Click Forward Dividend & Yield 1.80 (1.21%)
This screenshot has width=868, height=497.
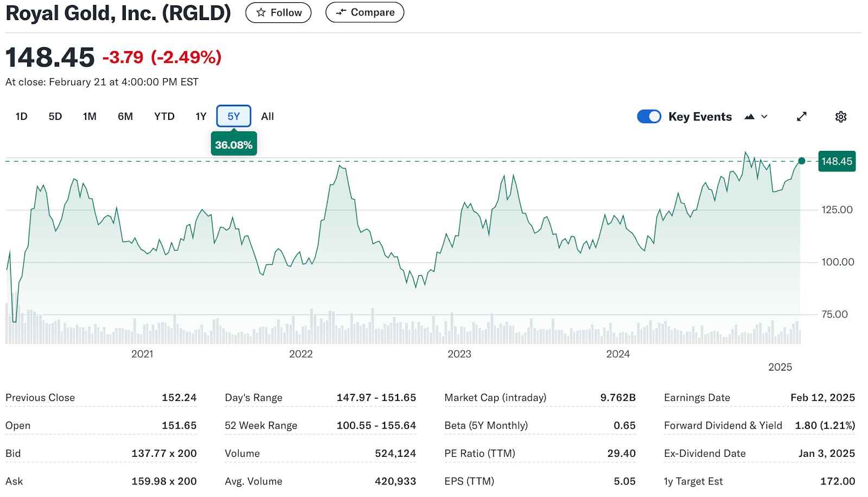(825, 425)
